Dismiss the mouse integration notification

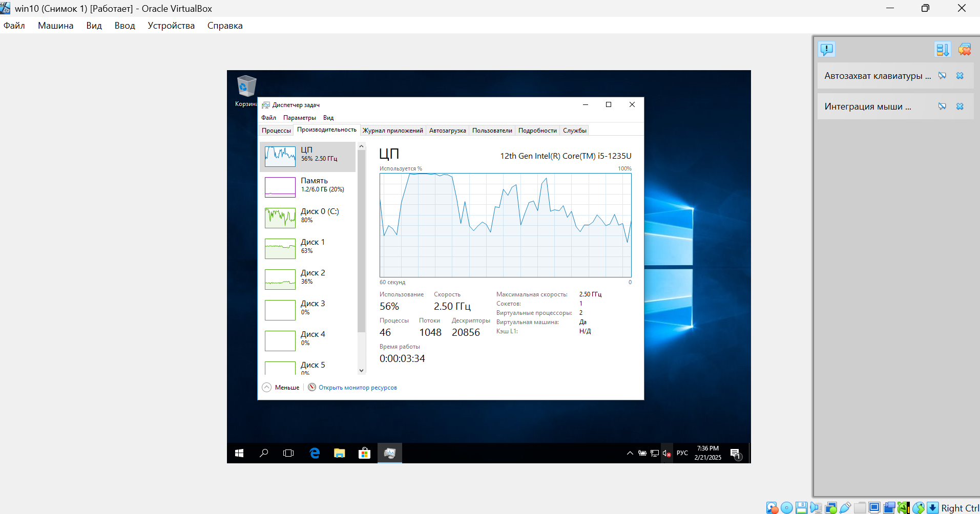[x=960, y=106]
